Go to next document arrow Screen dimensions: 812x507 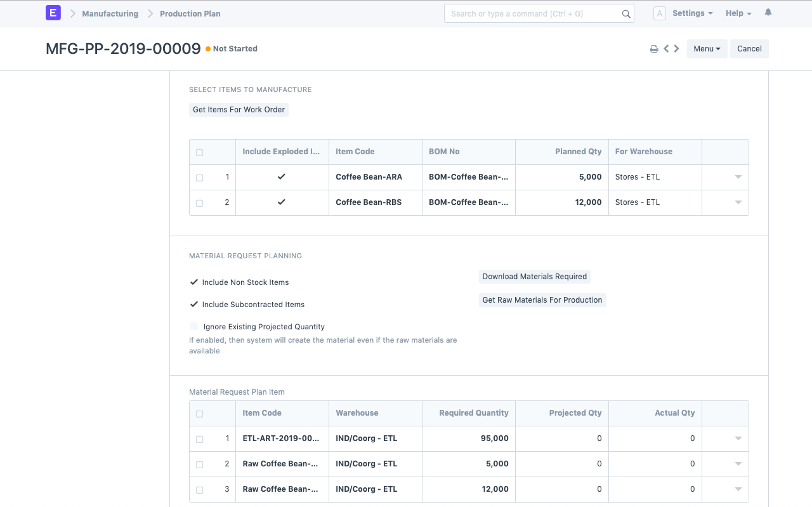(676, 48)
